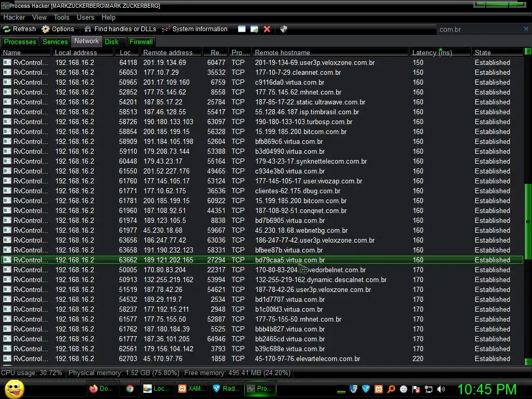Click the process icon in row with 177.10.7.29

[7, 72]
